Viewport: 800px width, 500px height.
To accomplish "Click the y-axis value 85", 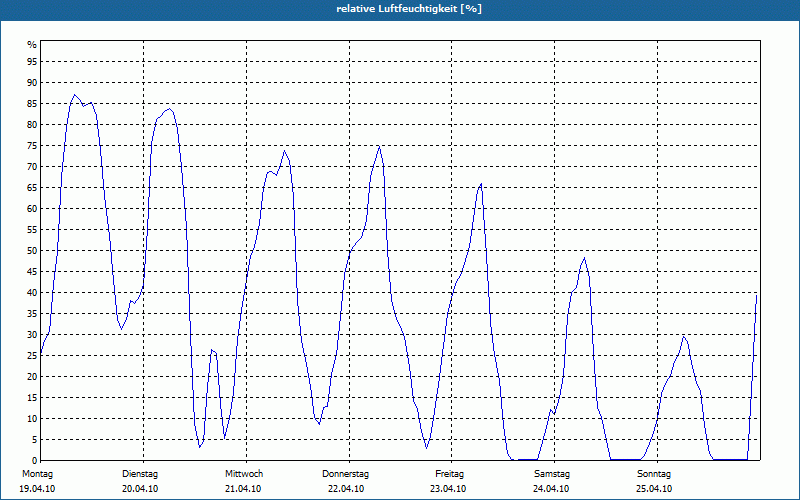I will pos(32,104).
